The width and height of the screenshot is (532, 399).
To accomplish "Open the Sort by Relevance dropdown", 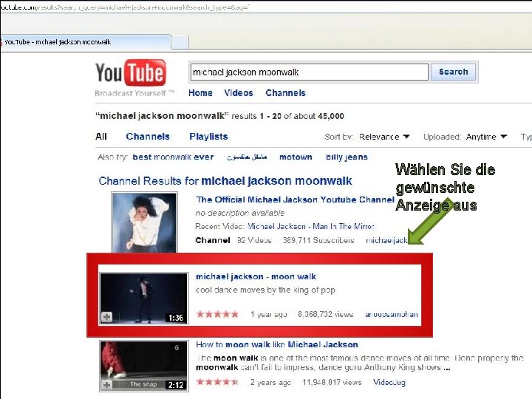I will [384, 137].
